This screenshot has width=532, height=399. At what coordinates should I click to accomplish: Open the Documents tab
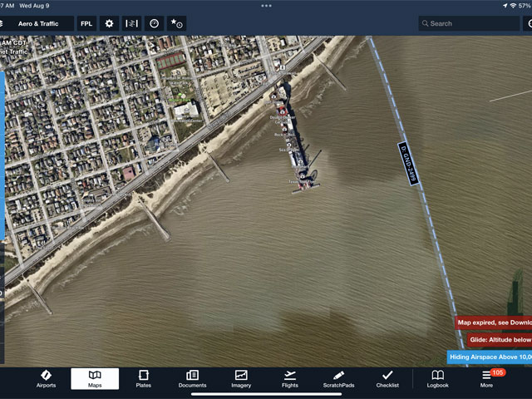pyautogui.click(x=192, y=379)
